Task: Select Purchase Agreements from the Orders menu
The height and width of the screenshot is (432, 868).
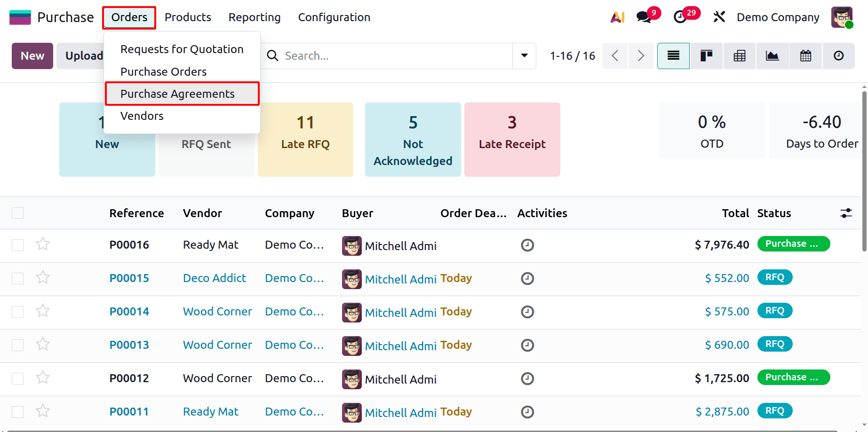Action: (x=177, y=94)
